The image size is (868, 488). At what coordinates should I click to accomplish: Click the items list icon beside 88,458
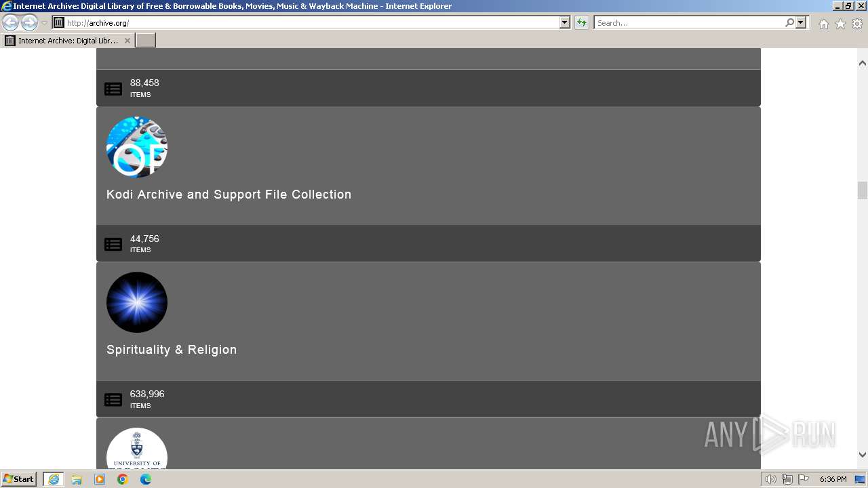pyautogui.click(x=113, y=89)
